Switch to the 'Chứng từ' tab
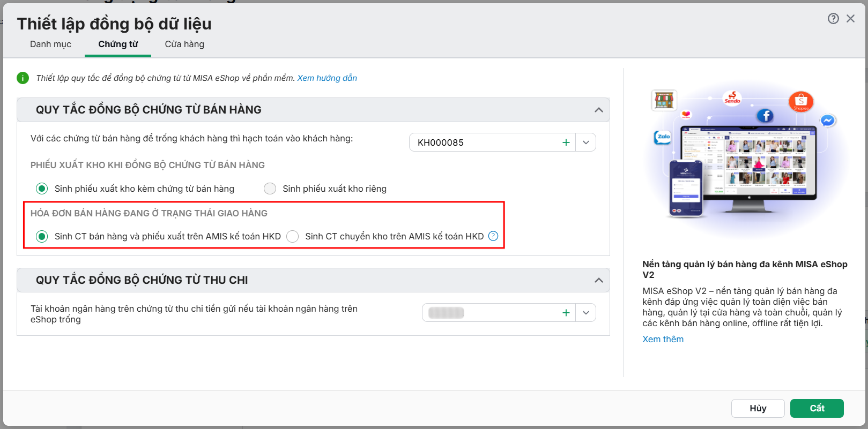Viewport: 868px width, 429px height. click(x=118, y=44)
